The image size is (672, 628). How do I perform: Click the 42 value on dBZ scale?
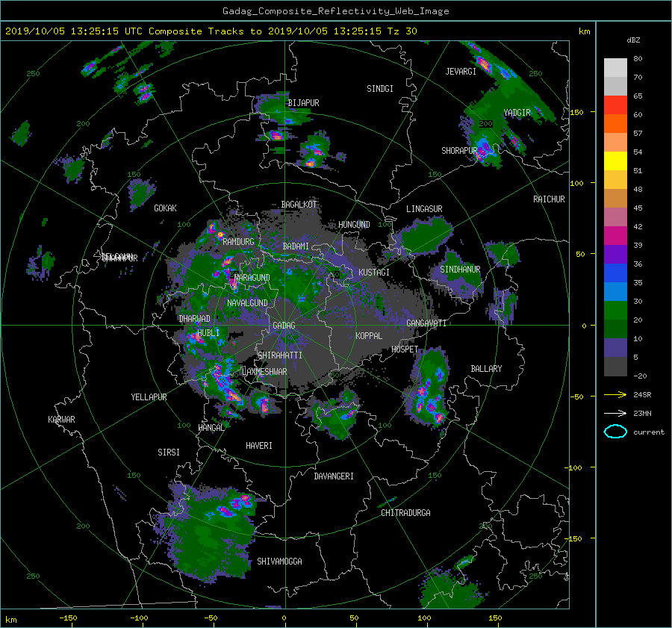(x=638, y=227)
